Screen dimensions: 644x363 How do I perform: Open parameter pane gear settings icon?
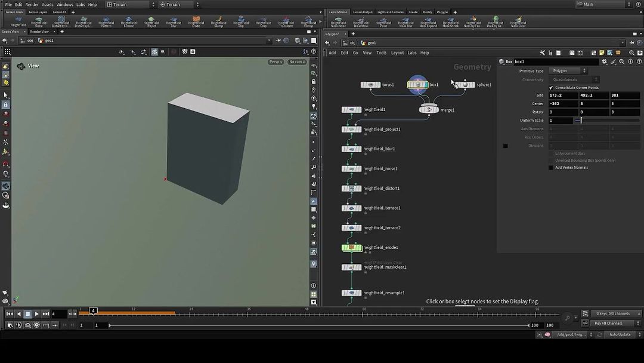(604, 61)
